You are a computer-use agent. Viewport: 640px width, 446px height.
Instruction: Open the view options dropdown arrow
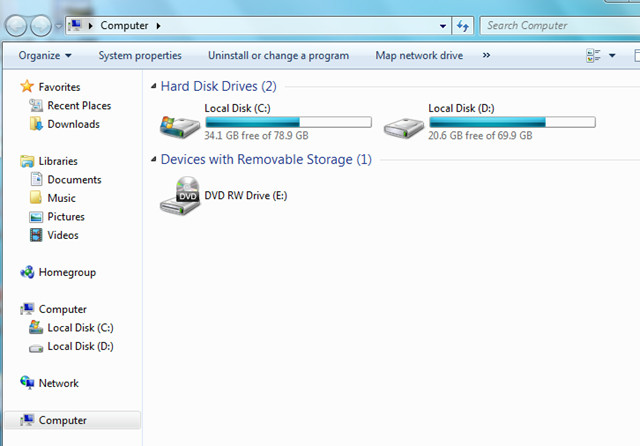tap(612, 55)
